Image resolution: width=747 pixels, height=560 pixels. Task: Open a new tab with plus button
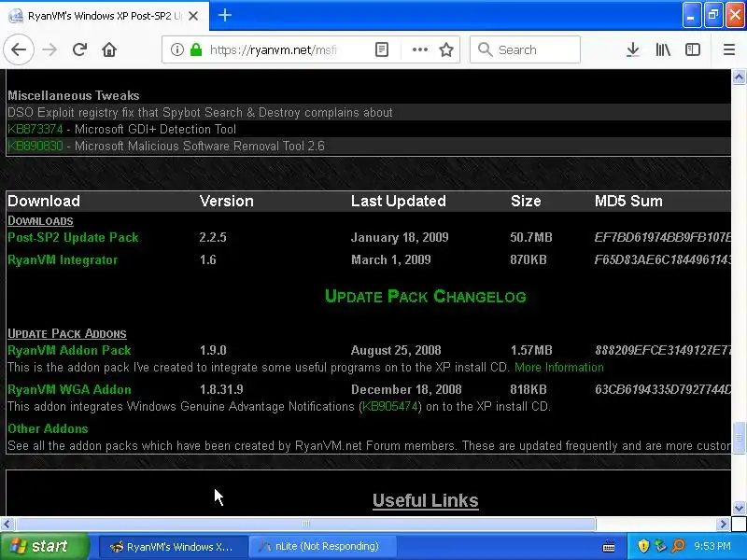(x=225, y=15)
